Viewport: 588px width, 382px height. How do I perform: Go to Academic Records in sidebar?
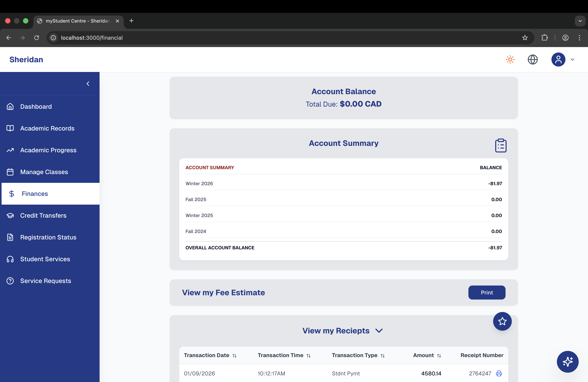click(x=47, y=128)
